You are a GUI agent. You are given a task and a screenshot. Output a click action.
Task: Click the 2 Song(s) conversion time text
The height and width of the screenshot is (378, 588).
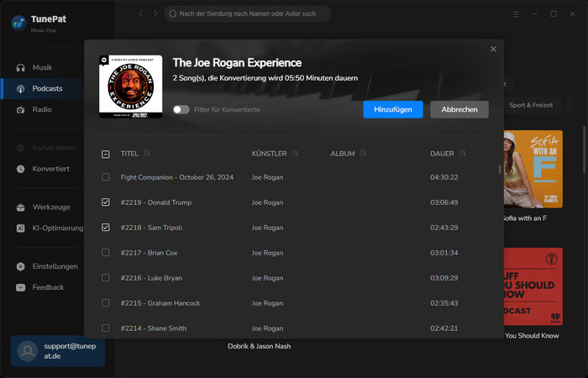point(265,78)
